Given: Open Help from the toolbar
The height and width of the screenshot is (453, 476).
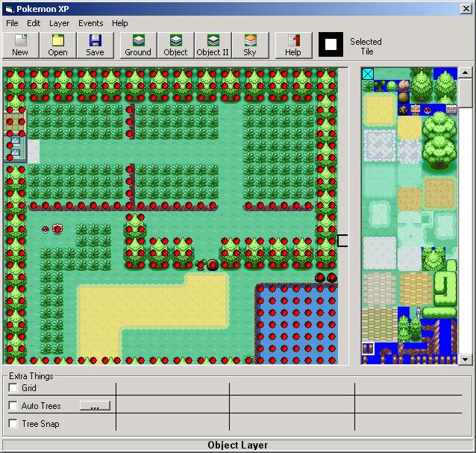Looking at the screenshot, I should (x=293, y=46).
